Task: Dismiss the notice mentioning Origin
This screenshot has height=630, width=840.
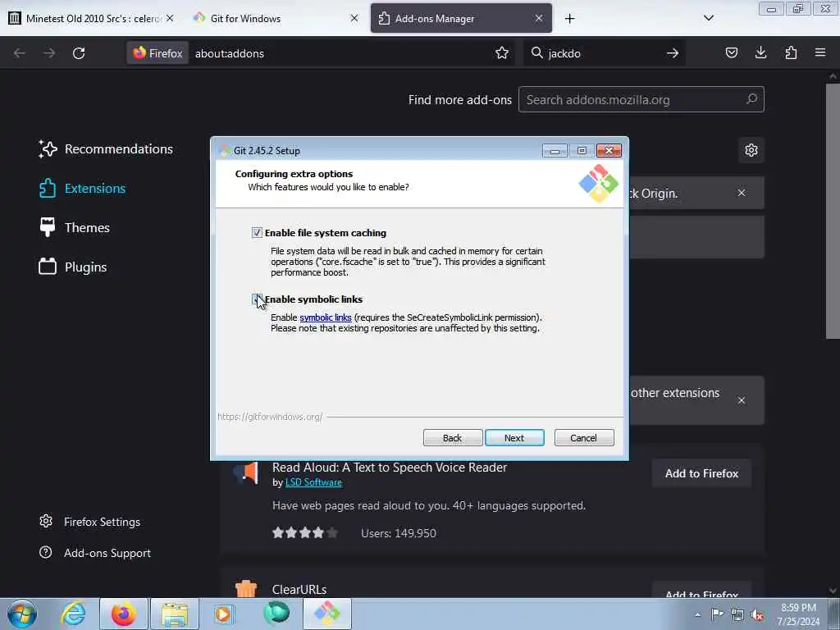Action: click(742, 193)
